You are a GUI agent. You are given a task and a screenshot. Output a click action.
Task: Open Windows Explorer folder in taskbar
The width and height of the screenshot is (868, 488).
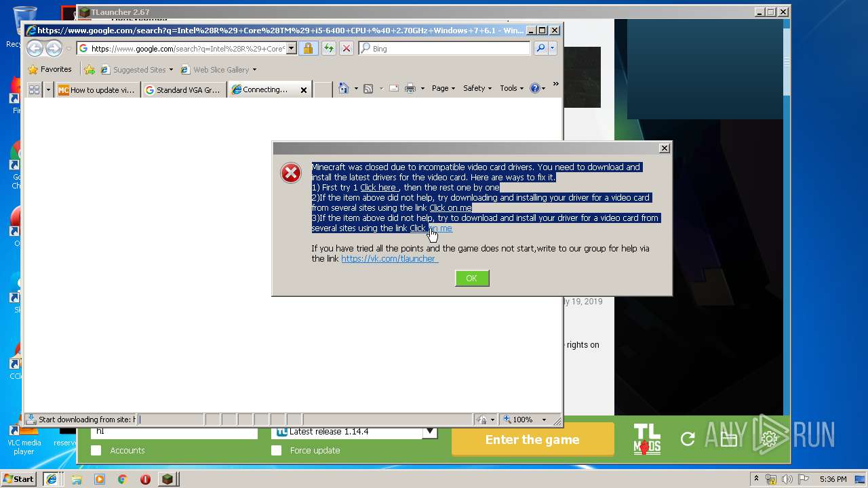point(77,479)
